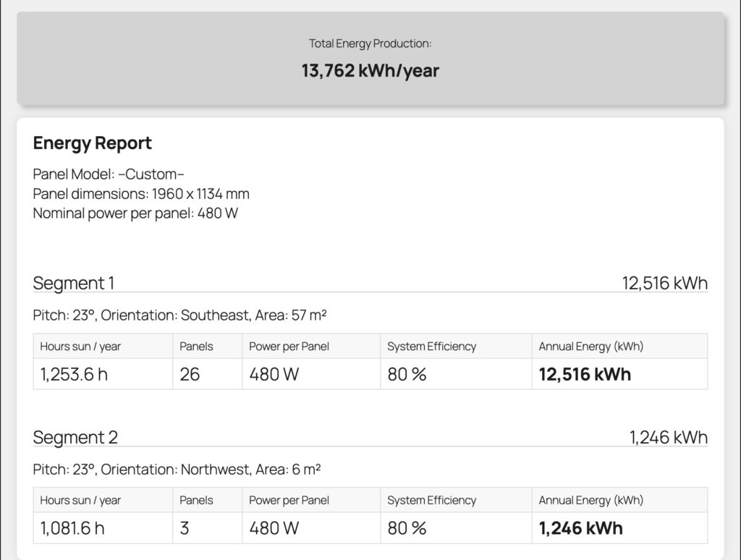
Task: Click the 1,253.6 h sun hours cell
Action: point(74,374)
